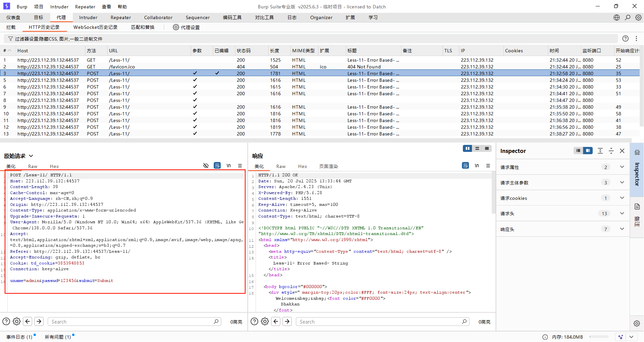This screenshot has height=342, width=644.
Task: Sort history by the # column
Action: pos(7,51)
